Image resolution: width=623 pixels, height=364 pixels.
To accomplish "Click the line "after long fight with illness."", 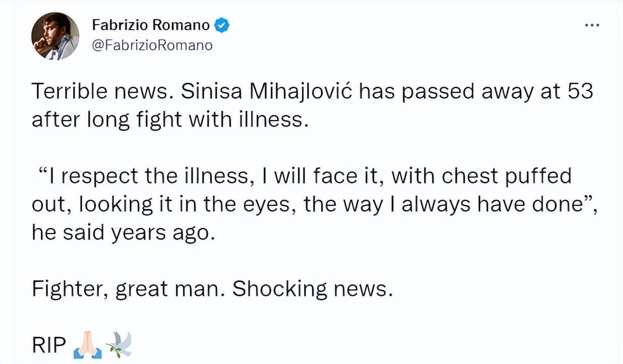I will [x=169, y=120].
